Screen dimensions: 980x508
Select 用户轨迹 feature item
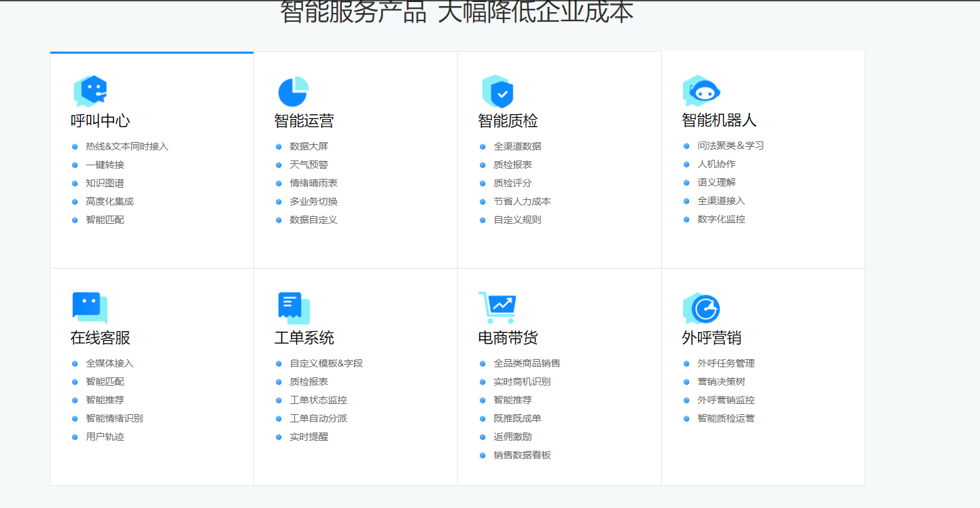(x=105, y=437)
